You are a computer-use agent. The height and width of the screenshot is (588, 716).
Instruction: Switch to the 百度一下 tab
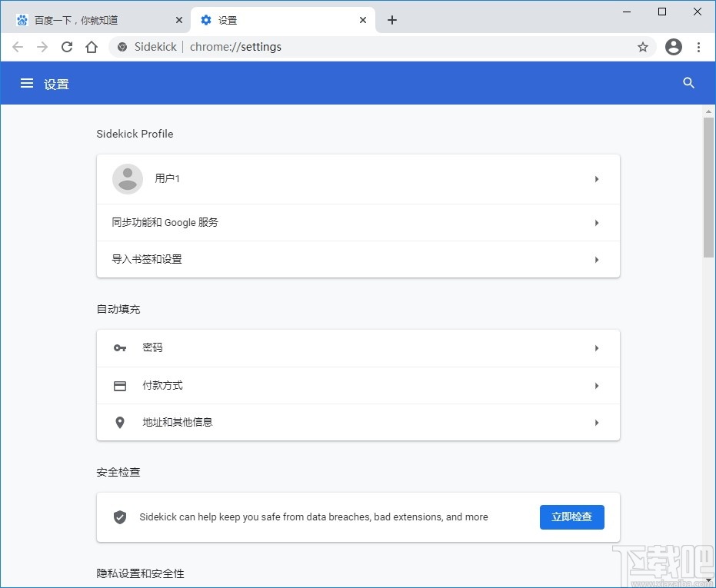92,20
